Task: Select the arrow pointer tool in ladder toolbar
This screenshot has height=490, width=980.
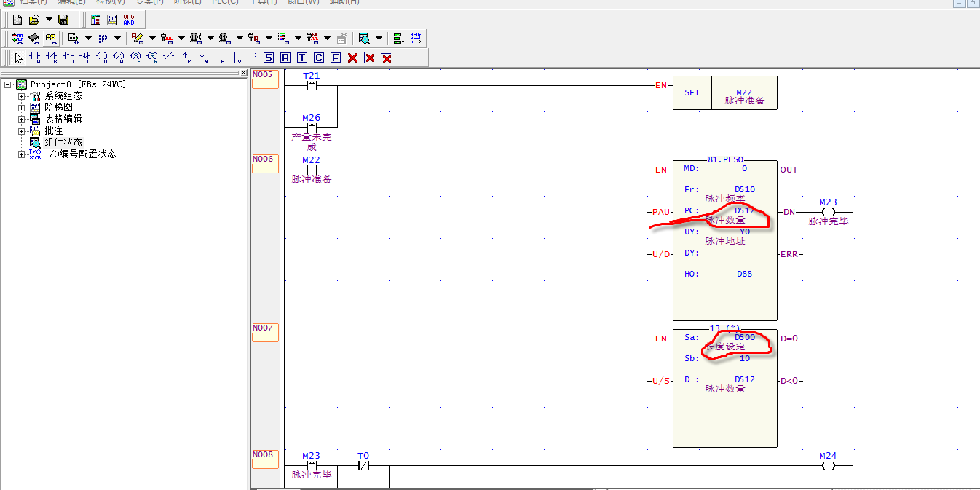Action: 18,58
